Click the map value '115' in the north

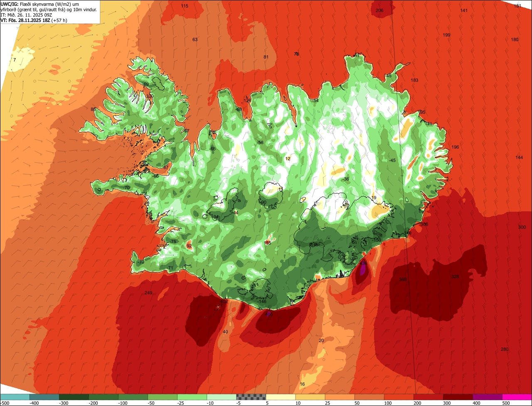coord(185,6)
